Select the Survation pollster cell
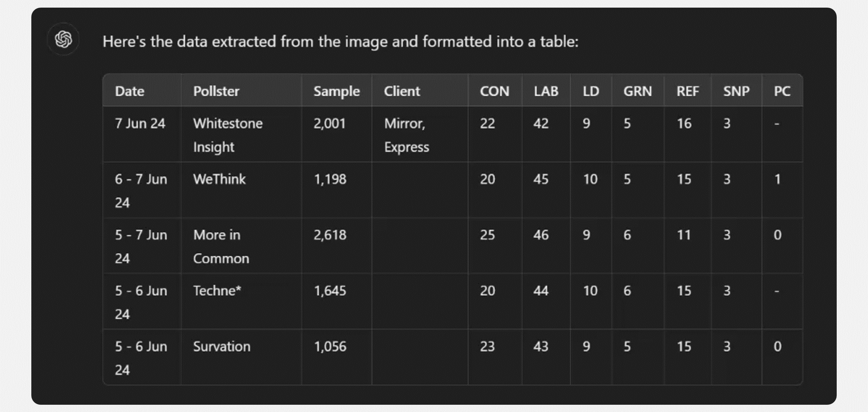This screenshot has height=412, width=868. pyautogui.click(x=222, y=347)
